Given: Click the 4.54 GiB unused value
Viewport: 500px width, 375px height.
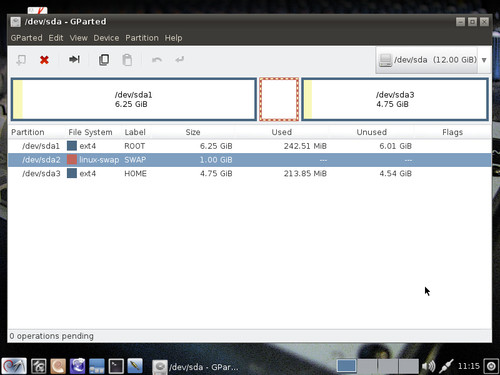Looking at the screenshot, I should 395,173.
